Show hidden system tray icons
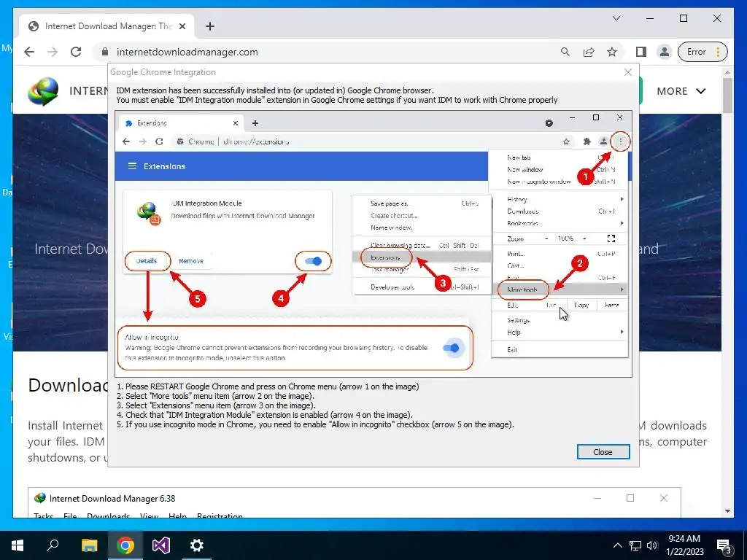The height and width of the screenshot is (560, 747). pos(617,545)
